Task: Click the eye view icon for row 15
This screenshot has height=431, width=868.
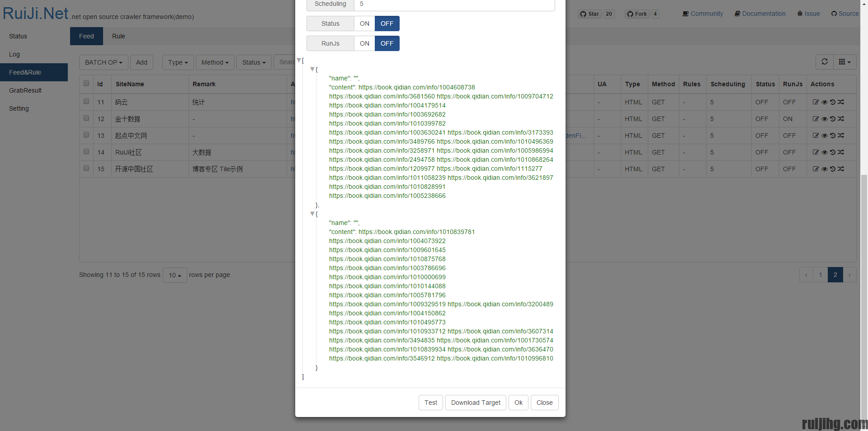Action: (824, 169)
